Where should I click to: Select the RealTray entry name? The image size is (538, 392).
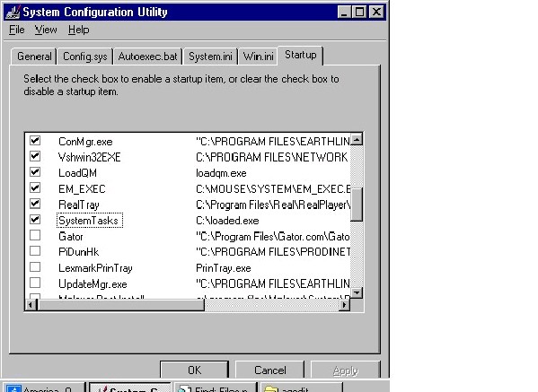click(x=78, y=205)
